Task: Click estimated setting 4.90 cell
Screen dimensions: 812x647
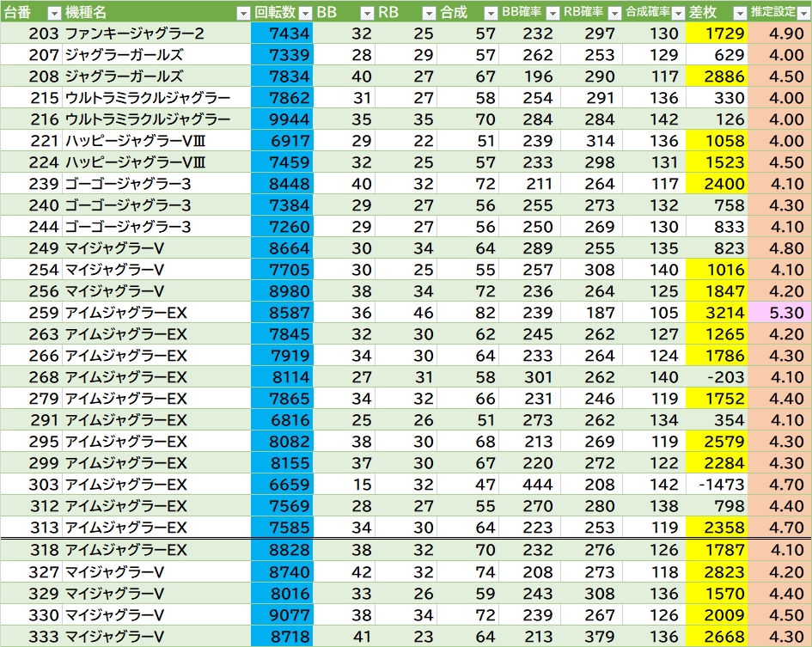Action: tap(779, 34)
